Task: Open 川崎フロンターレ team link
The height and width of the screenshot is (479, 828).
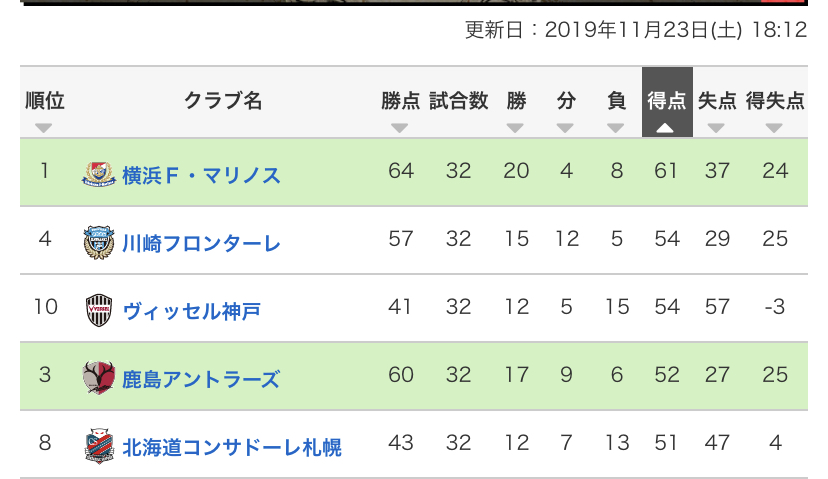Action: 201,242
